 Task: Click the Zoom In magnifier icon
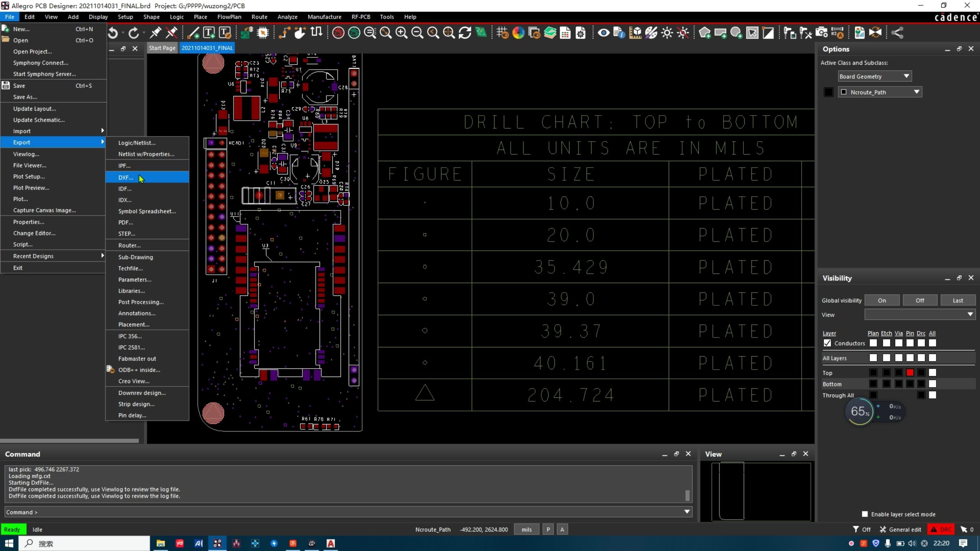pos(401,33)
